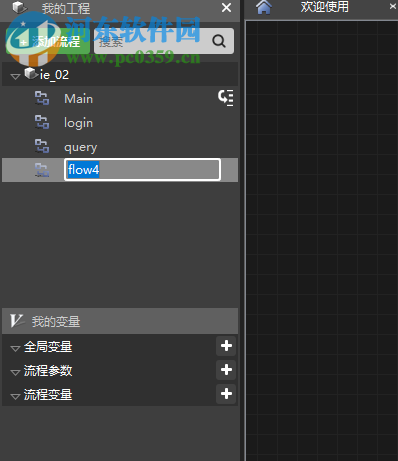
Task: Open the query flow
Action: click(x=120, y=147)
